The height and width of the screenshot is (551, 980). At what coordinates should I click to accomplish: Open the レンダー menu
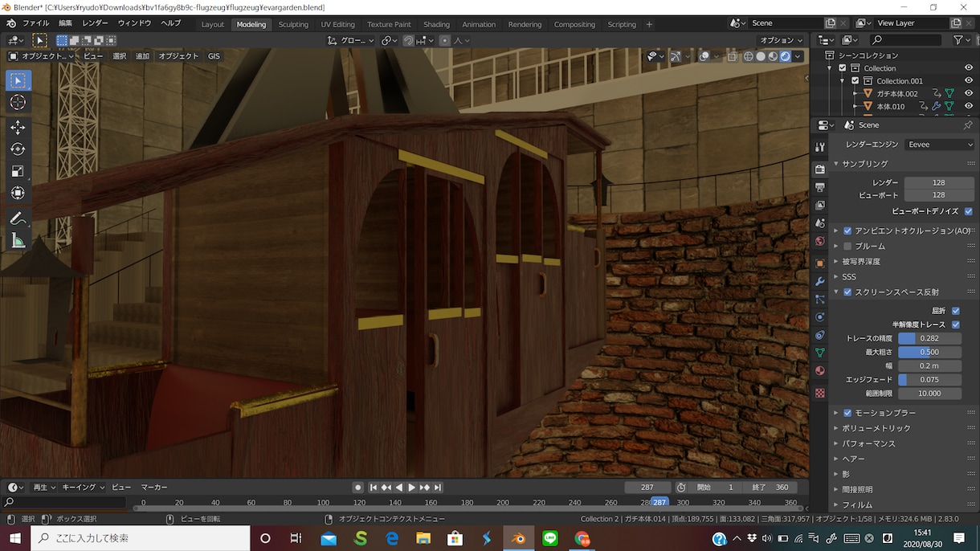pyautogui.click(x=95, y=23)
